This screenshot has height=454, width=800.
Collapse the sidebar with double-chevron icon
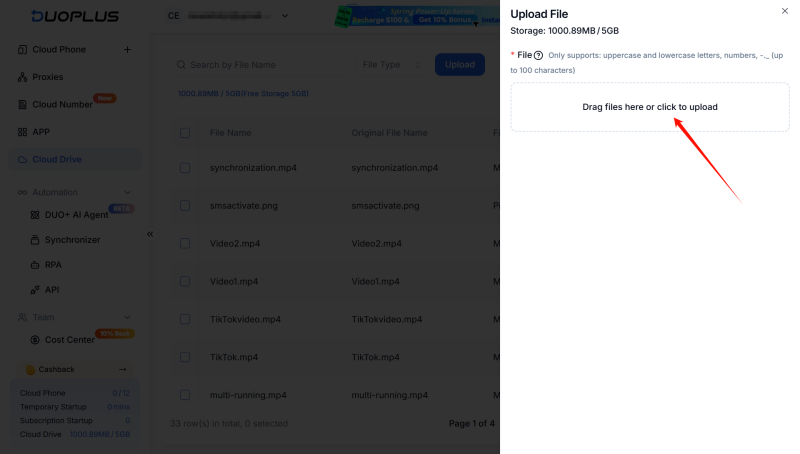coord(150,234)
